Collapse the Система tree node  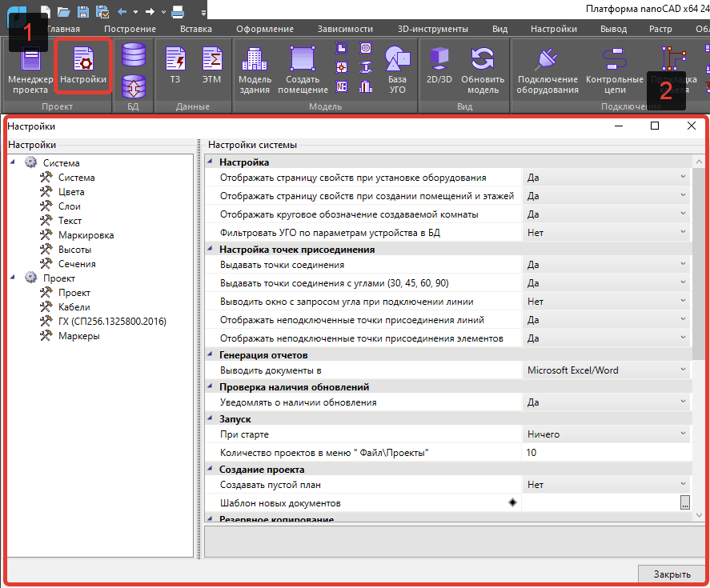tap(13, 162)
